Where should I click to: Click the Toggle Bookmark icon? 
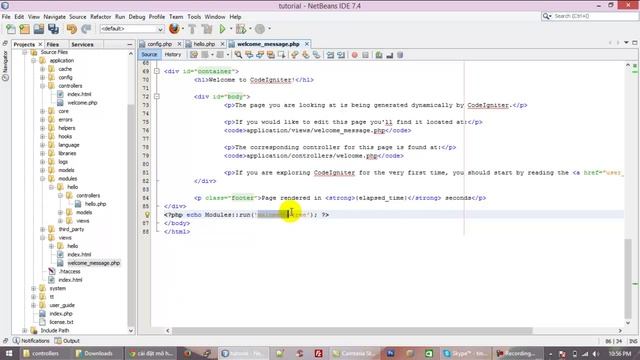pyautogui.click(x=316, y=55)
